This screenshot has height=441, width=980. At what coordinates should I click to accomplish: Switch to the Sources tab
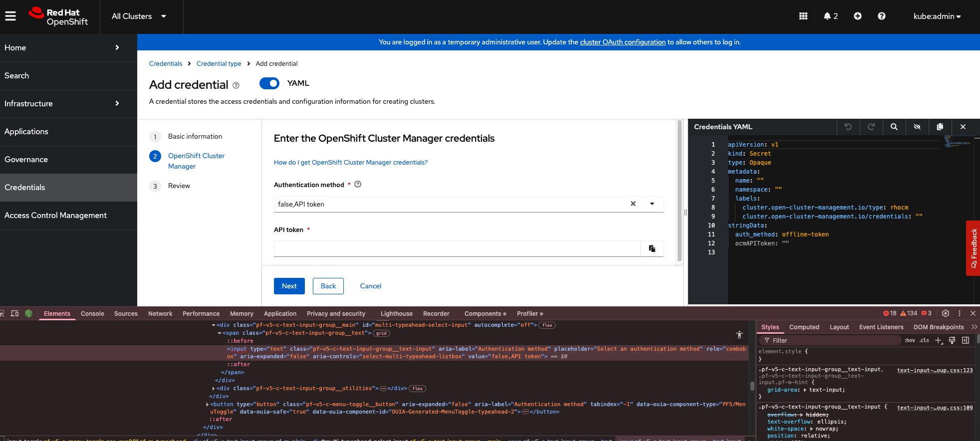tap(126, 314)
